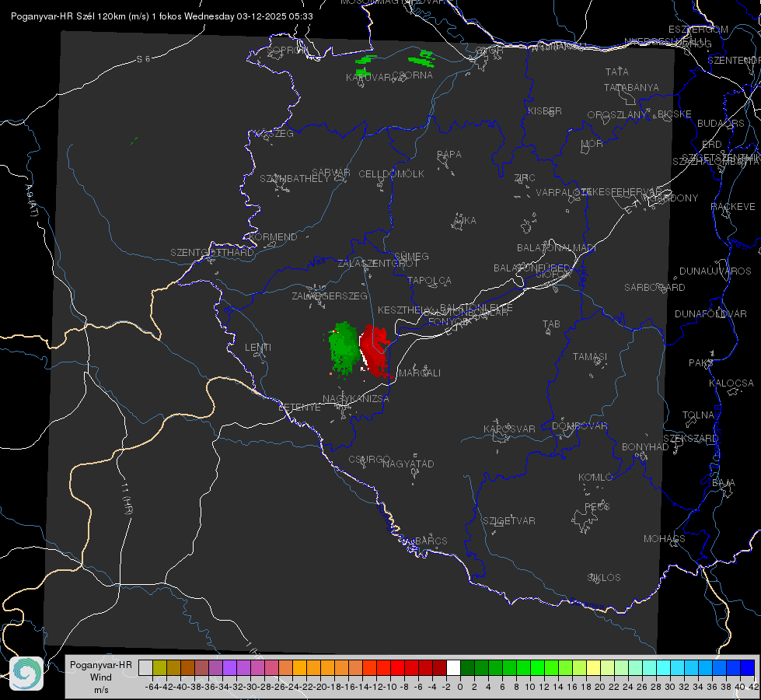
Task: Click the S 6 road label
Action: pos(143,59)
